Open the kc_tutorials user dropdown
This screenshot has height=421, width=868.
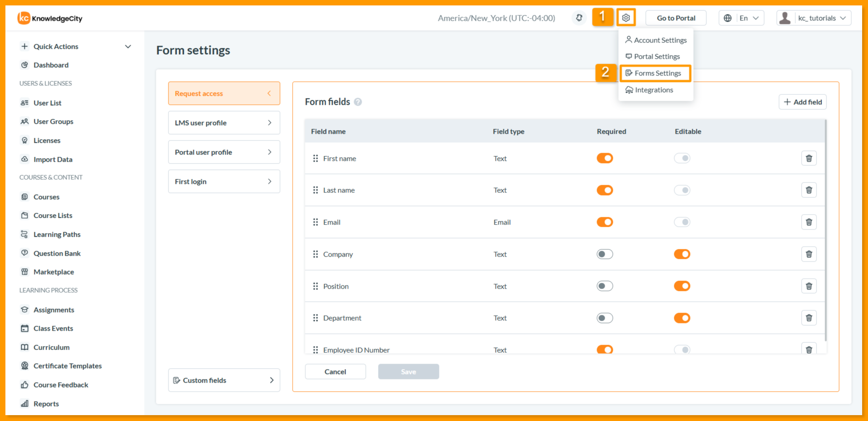814,18
